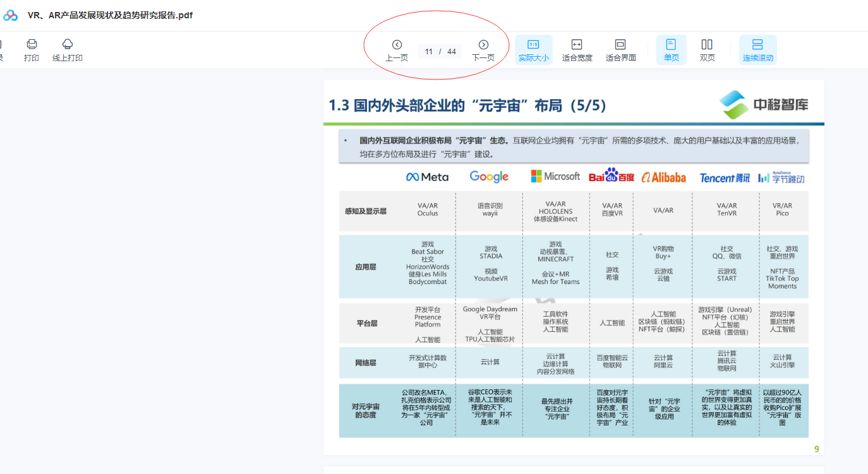Switch to 双页 two-page layout

pos(707,50)
